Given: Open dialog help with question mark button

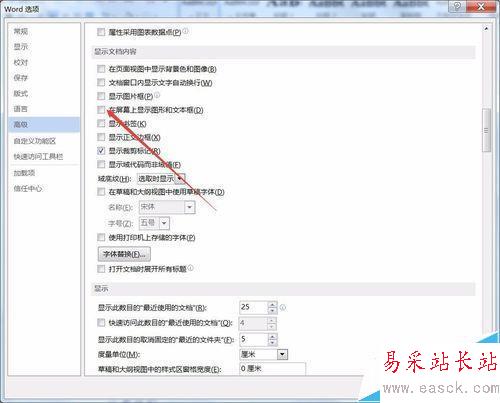Looking at the screenshot, I should (x=457, y=6).
